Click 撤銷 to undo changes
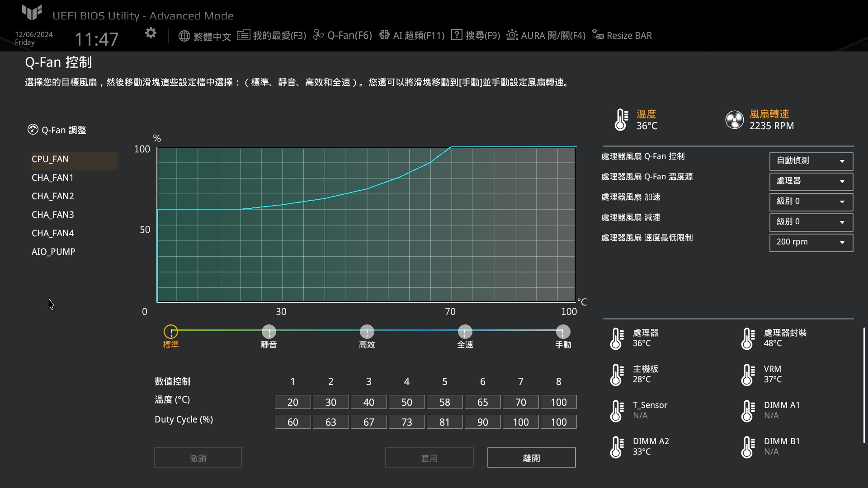The width and height of the screenshot is (868, 488). [197, 457]
